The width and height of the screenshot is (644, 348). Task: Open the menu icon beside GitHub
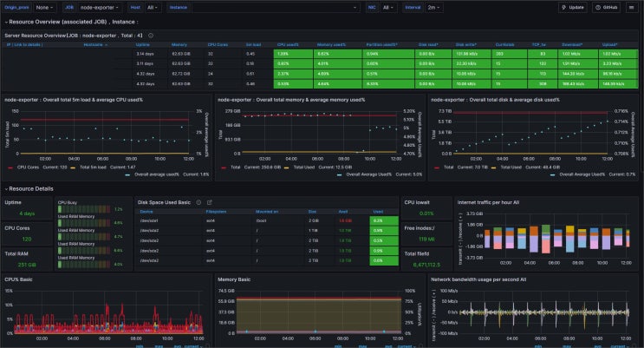(632, 7)
